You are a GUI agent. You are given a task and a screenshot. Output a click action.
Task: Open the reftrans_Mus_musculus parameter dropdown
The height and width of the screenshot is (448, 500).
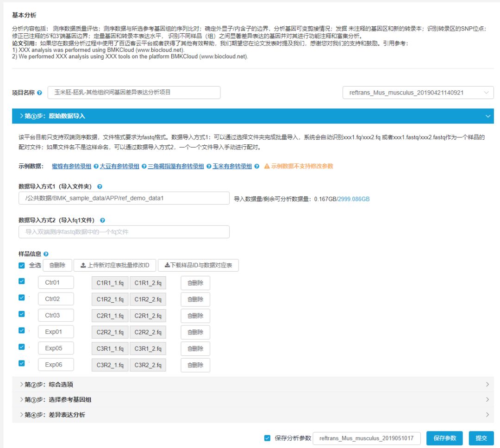click(418, 93)
